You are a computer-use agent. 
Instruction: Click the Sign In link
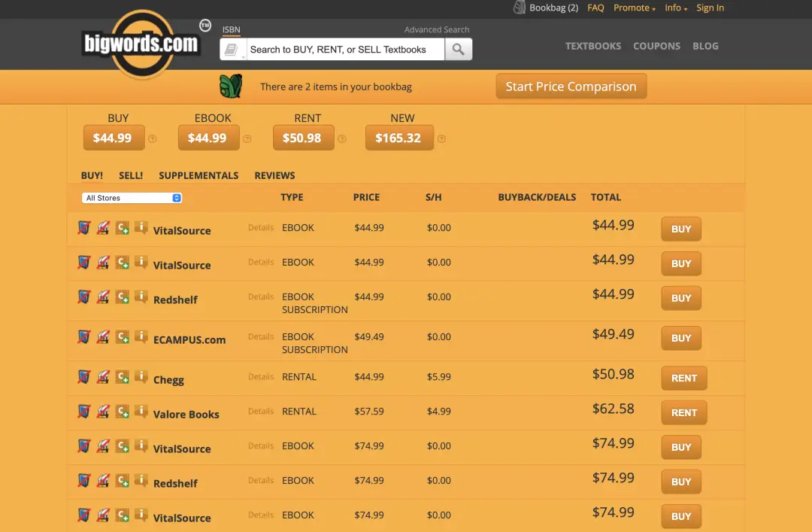pyautogui.click(x=710, y=8)
